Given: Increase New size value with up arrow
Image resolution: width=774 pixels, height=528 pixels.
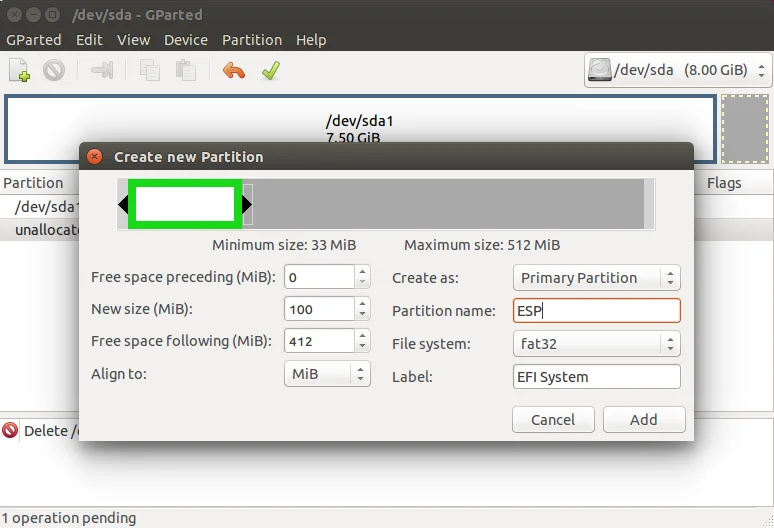Looking at the screenshot, I should click(x=362, y=303).
